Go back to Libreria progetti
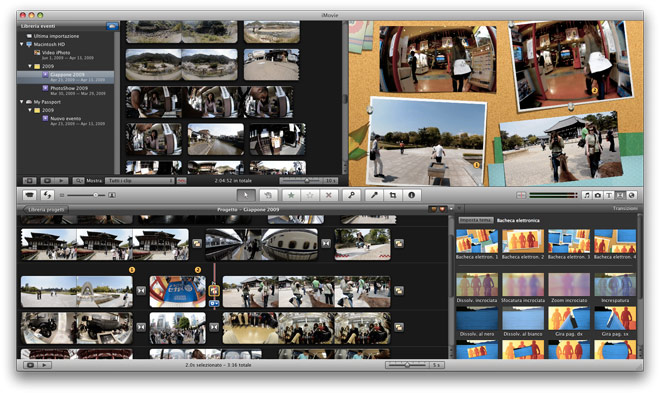This screenshot has width=660, height=394. (46, 210)
